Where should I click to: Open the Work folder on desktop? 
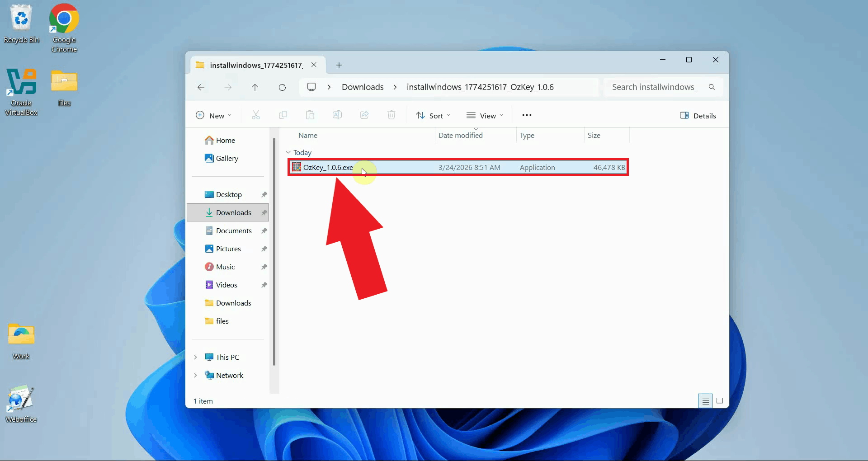coord(21,341)
